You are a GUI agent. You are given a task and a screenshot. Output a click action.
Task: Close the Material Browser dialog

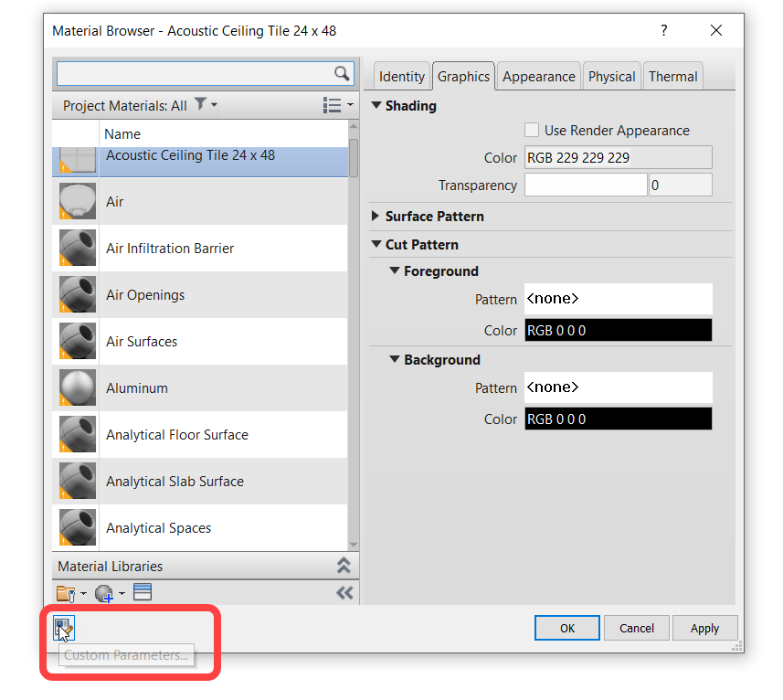click(716, 30)
